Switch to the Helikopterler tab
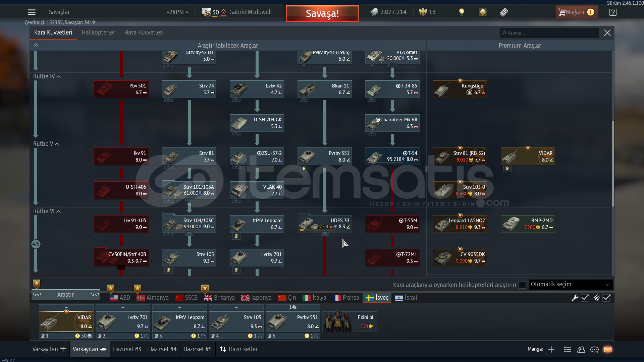The image size is (644, 362). pos(98,33)
